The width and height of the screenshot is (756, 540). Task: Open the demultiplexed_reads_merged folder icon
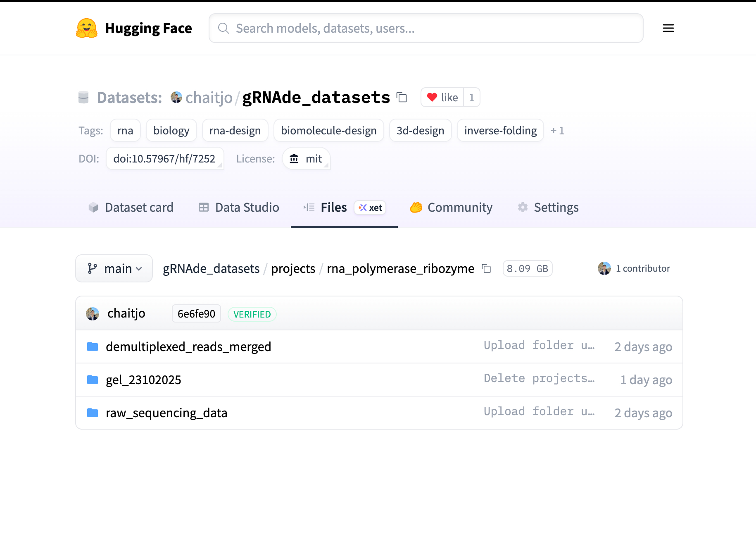(x=93, y=346)
